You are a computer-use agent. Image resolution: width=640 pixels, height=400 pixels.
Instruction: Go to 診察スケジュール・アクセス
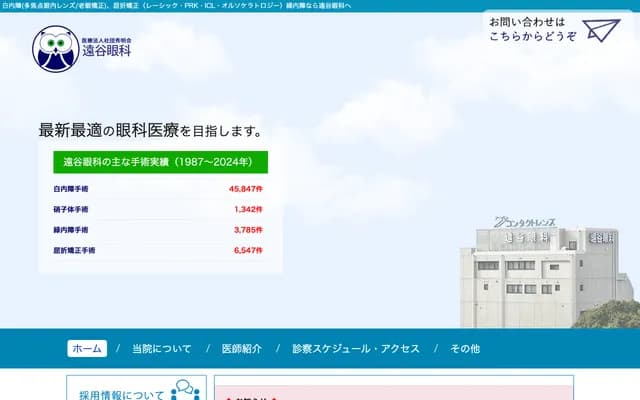356,349
